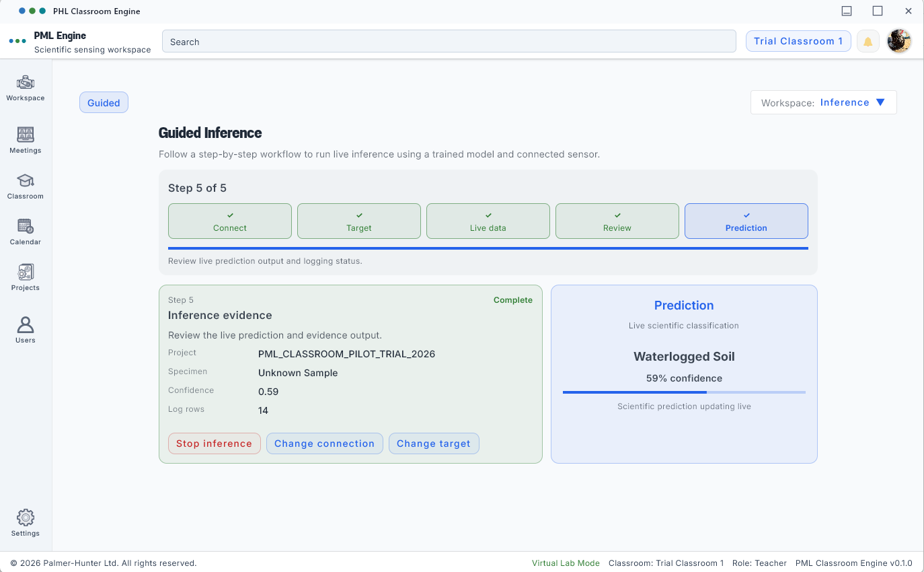Click Change target button
The height and width of the screenshot is (572, 924).
(x=434, y=443)
